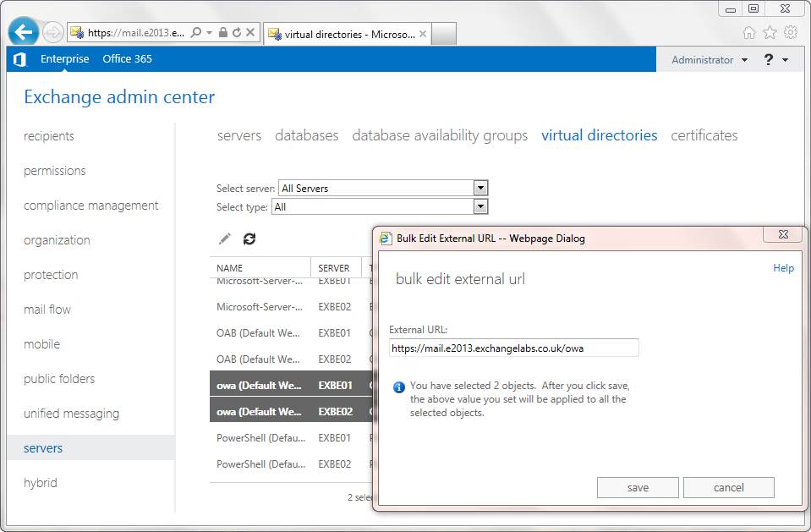The image size is (811, 532).
Task: Switch to Office 365 tab
Action: click(127, 59)
